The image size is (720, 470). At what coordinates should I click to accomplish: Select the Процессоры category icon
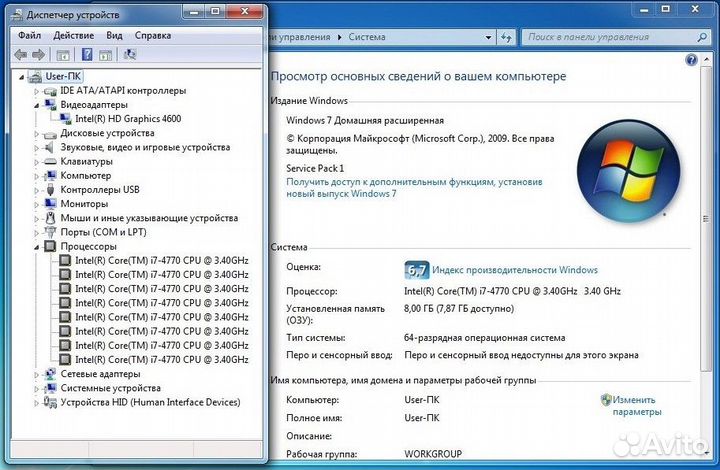[50, 246]
